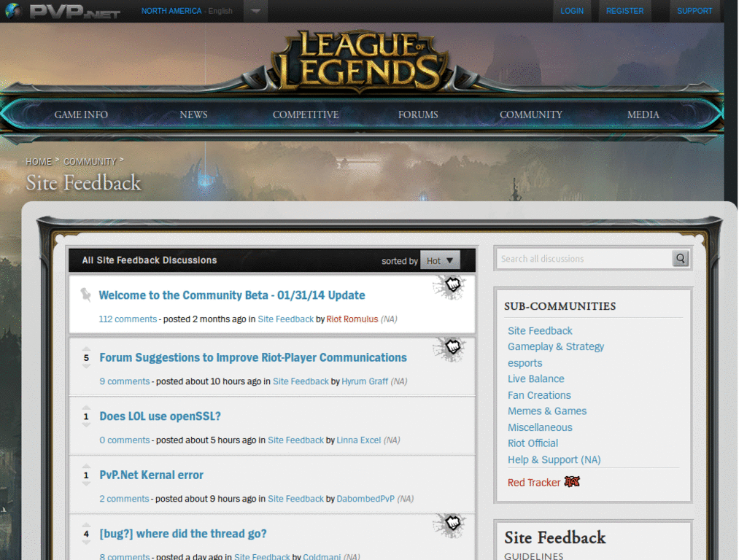The width and height of the screenshot is (747, 560).
Task: Open the Red Tracker link
Action: click(x=534, y=483)
